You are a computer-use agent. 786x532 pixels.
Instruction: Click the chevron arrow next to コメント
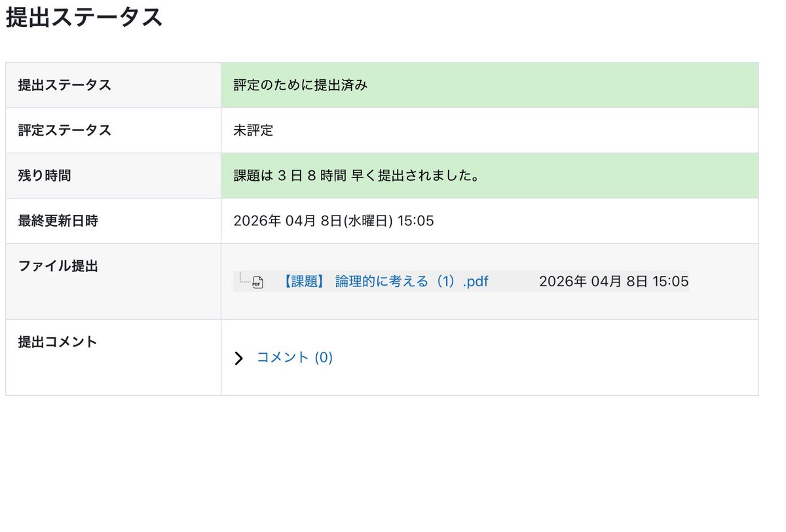238,358
